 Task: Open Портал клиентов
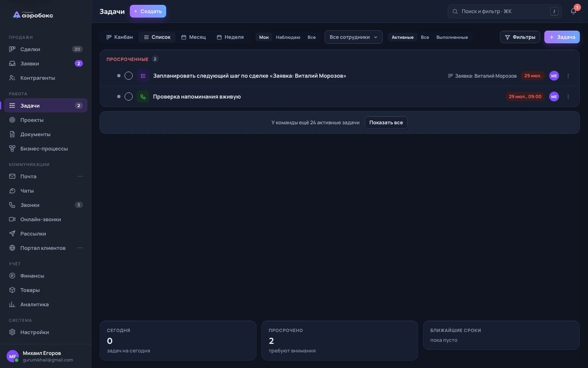pyautogui.click(x=46, y=248)
